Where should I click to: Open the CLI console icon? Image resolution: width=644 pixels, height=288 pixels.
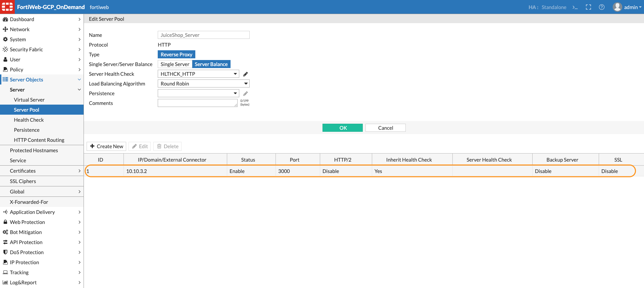tap(575, 7)
